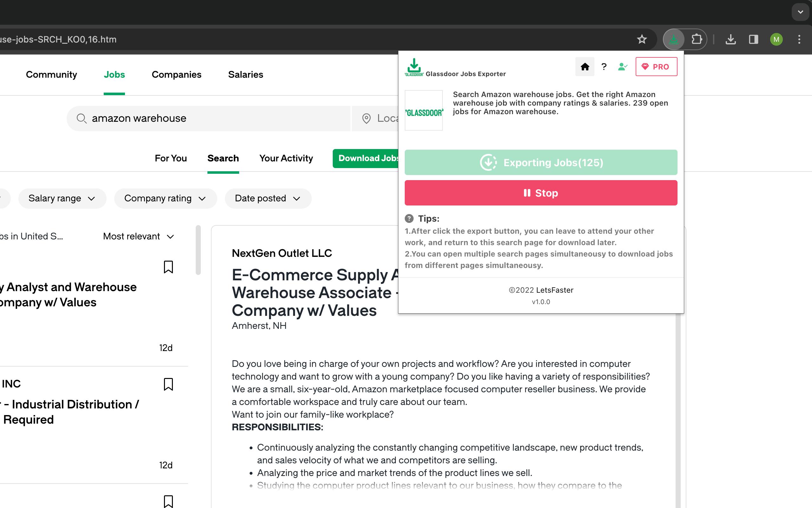Image resolution: width=812 pixels, height=508 pixels.
Task: Click the Tips question mark icon
Action: click(x=409, y=218)
